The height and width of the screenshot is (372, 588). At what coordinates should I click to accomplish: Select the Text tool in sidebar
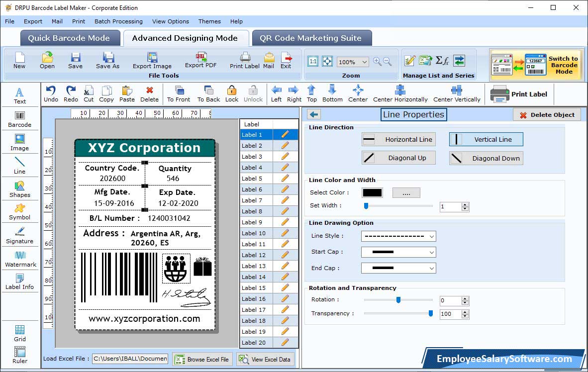19,95
